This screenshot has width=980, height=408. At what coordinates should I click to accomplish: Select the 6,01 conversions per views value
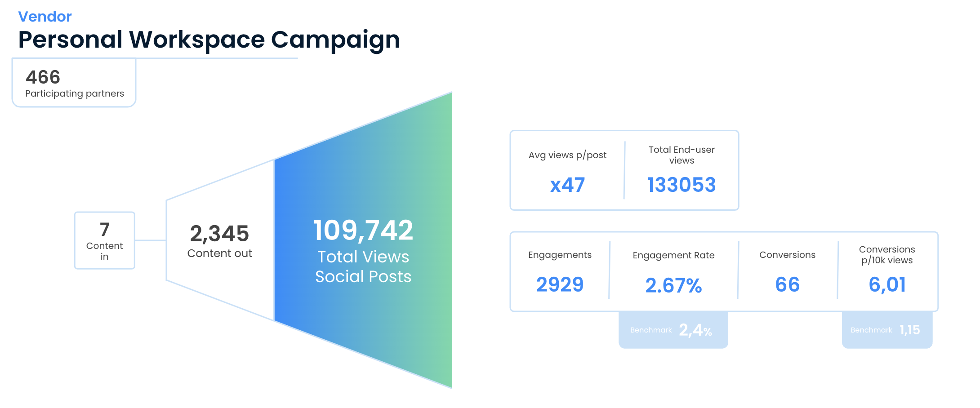887,285
